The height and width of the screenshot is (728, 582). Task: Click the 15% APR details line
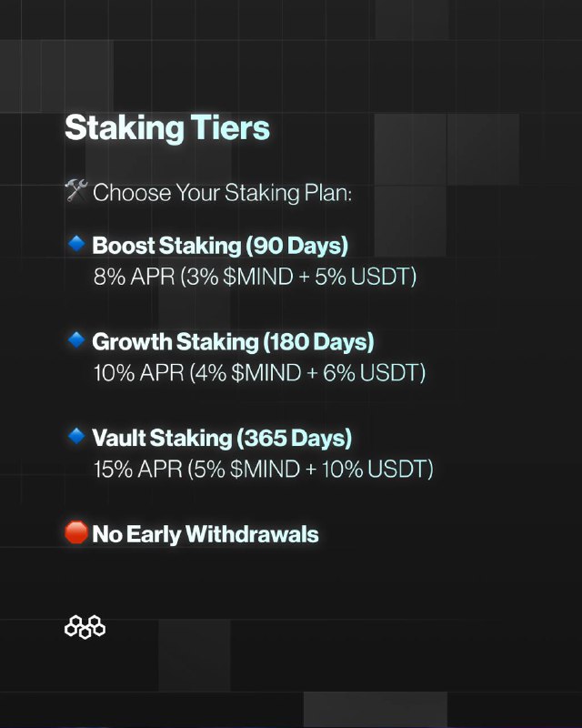263,469
